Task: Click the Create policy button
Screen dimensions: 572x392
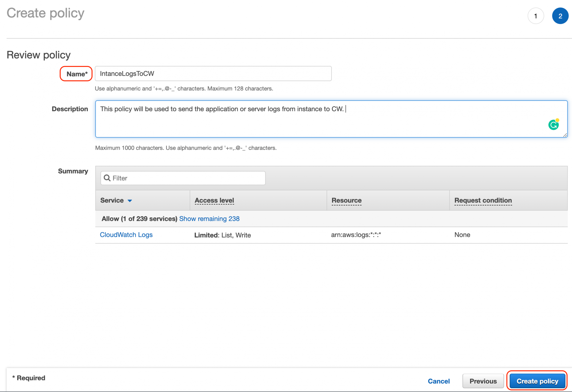Action: [x=537, y=381]
